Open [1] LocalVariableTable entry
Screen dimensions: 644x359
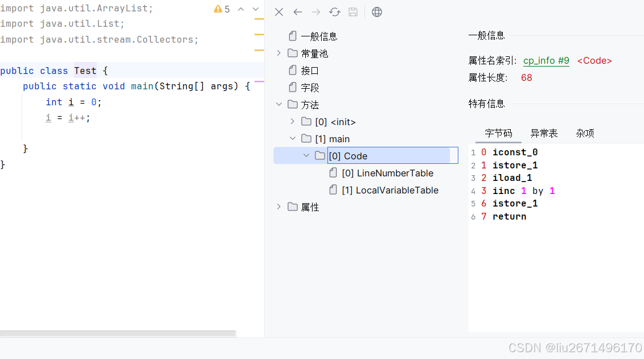click(390, 191)
